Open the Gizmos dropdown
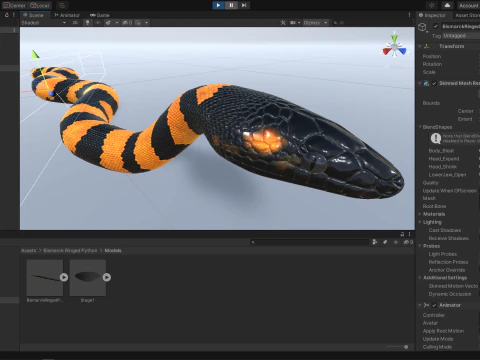This screenshot has width=480, height=360. pyautogui.click(x=315, y=23)
